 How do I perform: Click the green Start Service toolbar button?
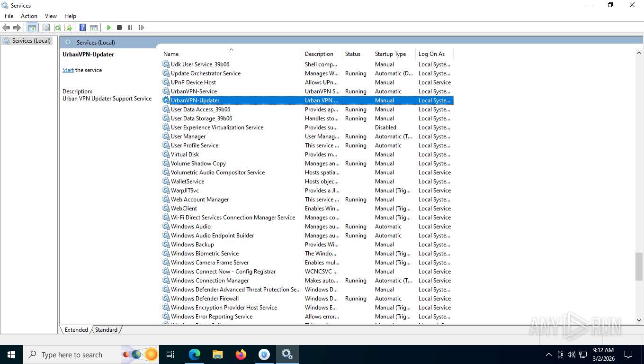pyautogui.click(x=108, y=27)
